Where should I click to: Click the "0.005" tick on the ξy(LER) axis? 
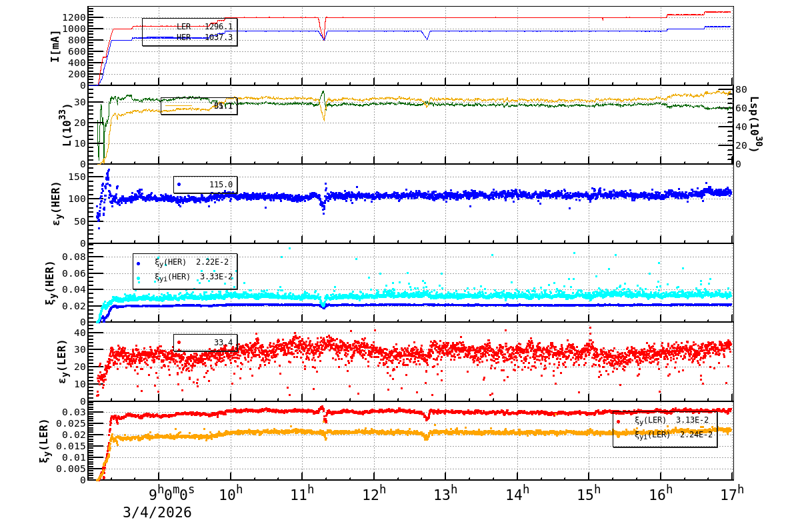(72, 469)
